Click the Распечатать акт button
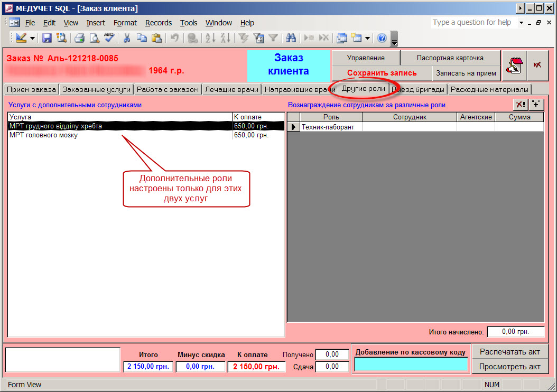Image resolution: width=557 pixels, height=392 pixels. coord(509,351)
